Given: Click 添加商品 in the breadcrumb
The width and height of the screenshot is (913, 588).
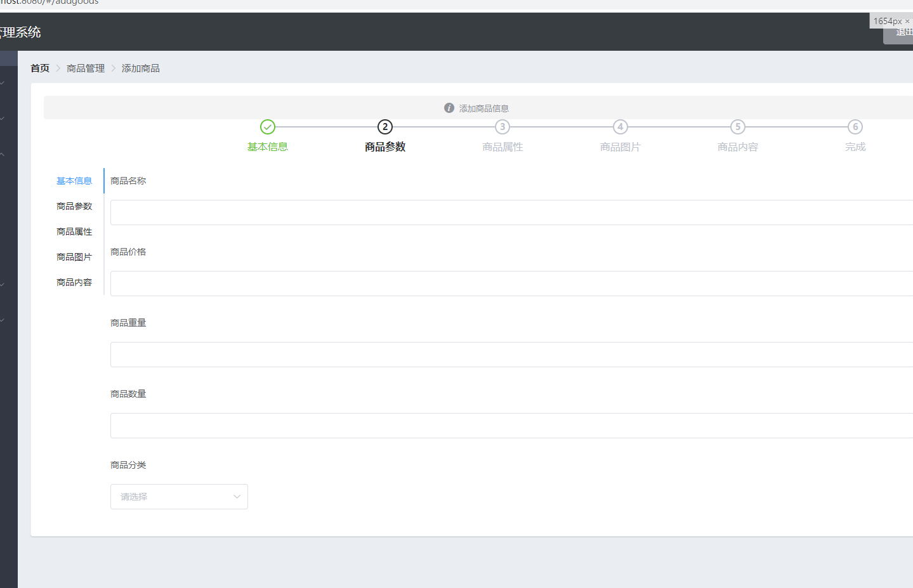Looking at the screenshot, I should click(x=141, y=68).
